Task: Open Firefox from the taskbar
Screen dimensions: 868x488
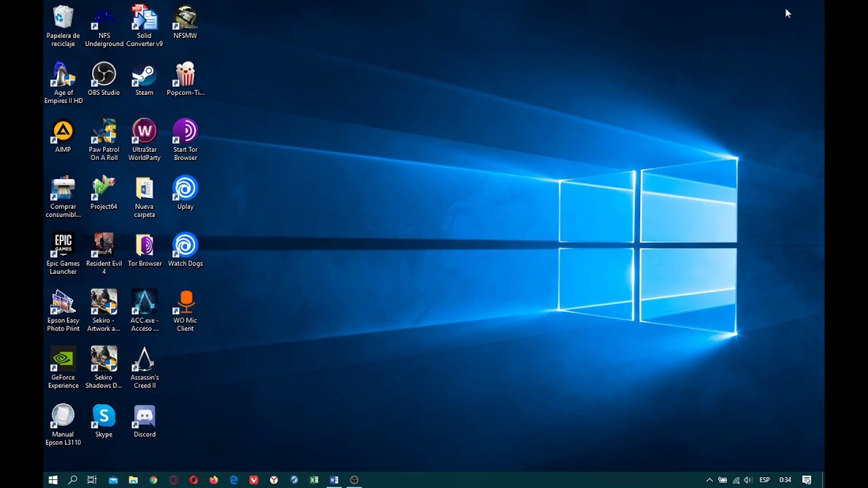Action: 214,480
